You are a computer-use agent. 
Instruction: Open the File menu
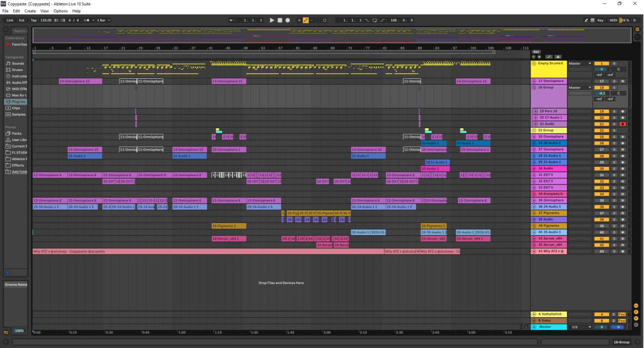click(6, 11)
